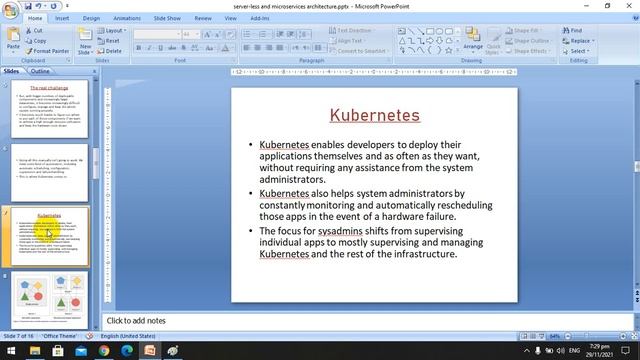Select Text Box in shapes gallery
Screen dimensions: 640x360
tap(402, 31)
